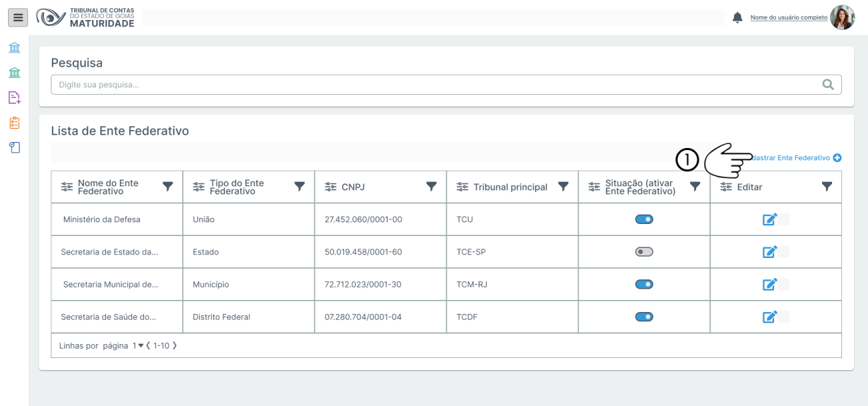This screenshot has height=406, width=868.
Task: Open the orange clipboard checklist sidebar icon
Action: [14, 123]
